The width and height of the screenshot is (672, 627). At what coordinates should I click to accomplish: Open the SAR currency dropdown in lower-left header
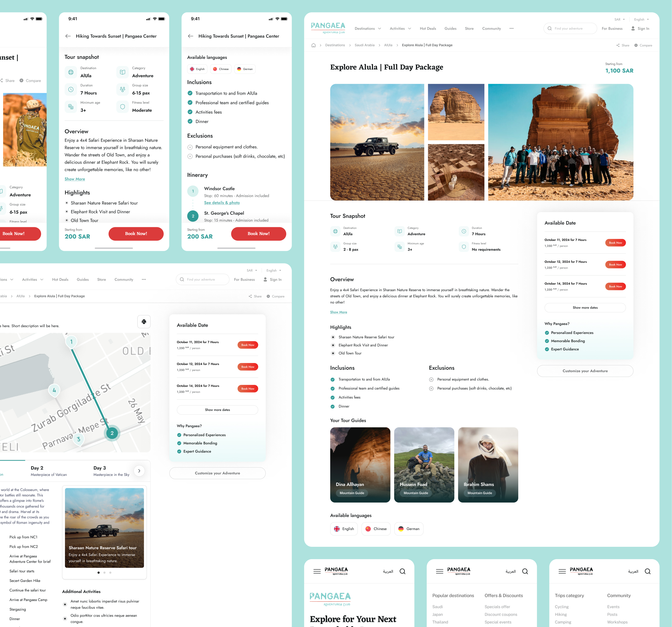pyautogui.click(x=252, y=270)
